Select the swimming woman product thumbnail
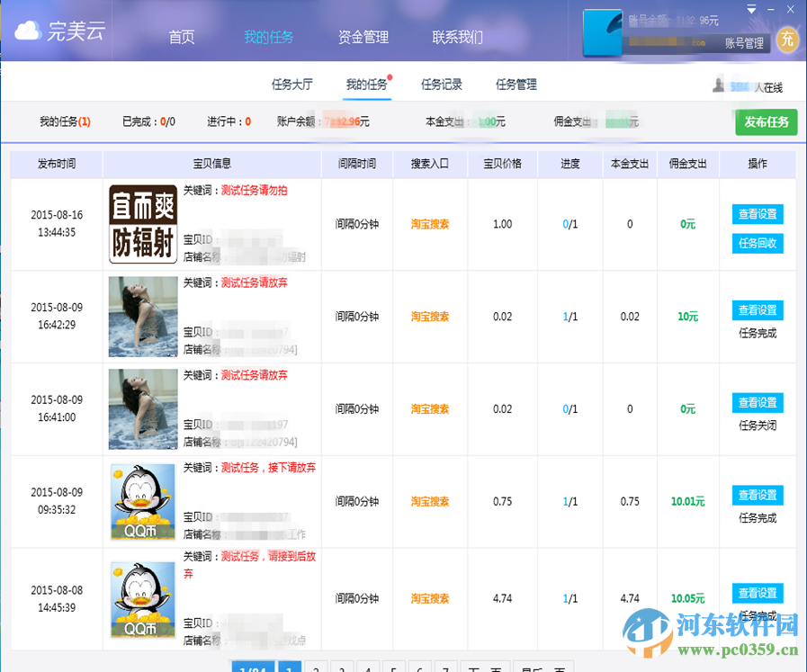The image size is (807, 672). 142,316
